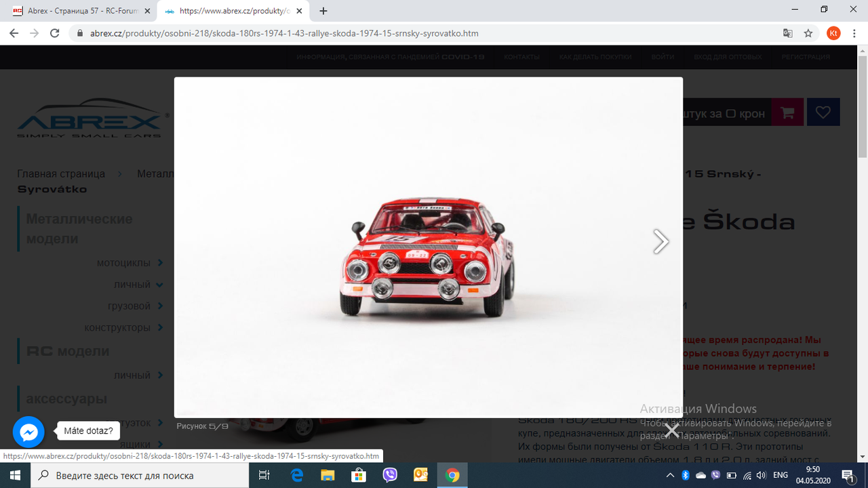Open the Chrome three-dot menu
868x488 pixels.
tap(854, 33)
